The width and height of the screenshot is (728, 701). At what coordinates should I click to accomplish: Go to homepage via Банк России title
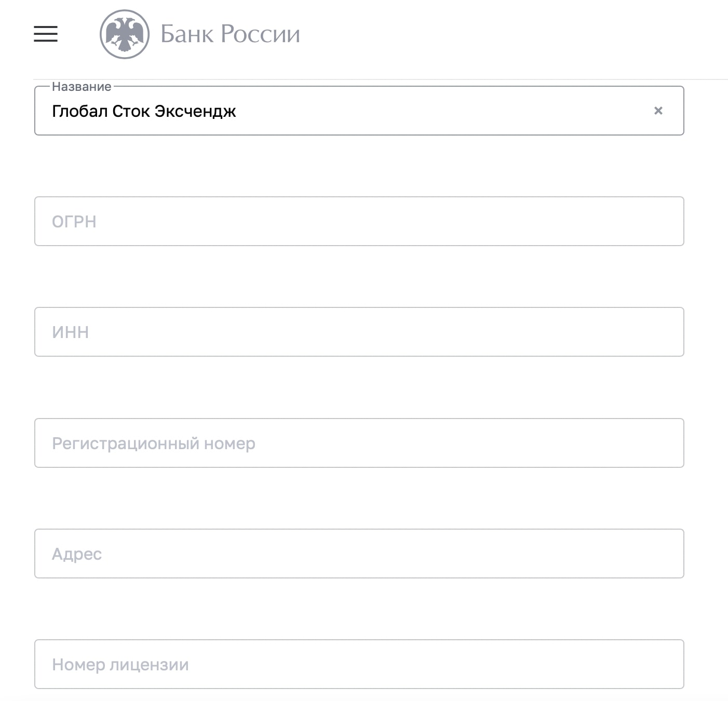(x=230, y=34)
